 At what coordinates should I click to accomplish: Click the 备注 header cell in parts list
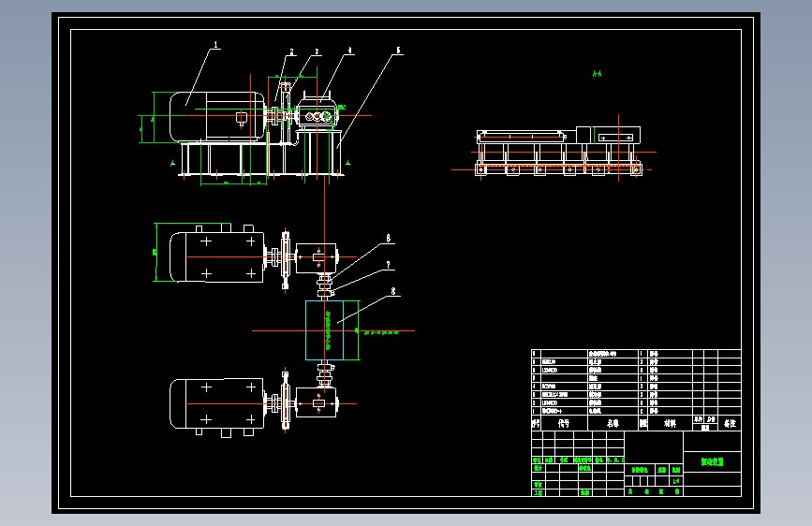click(x=730, y=423)
